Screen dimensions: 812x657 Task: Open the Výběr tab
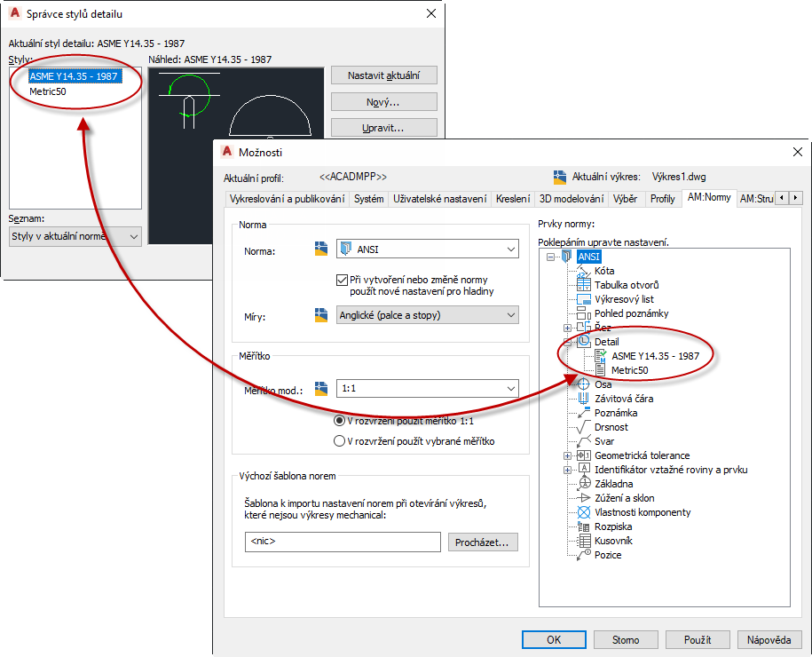click(625, 199)
